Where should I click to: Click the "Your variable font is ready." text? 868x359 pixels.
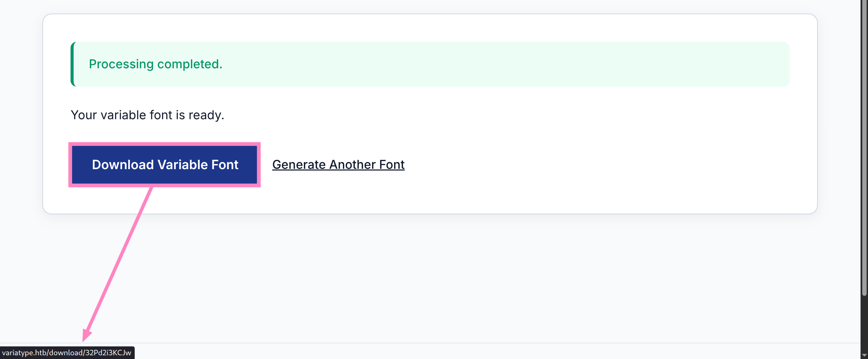click(x=147, y=115)
